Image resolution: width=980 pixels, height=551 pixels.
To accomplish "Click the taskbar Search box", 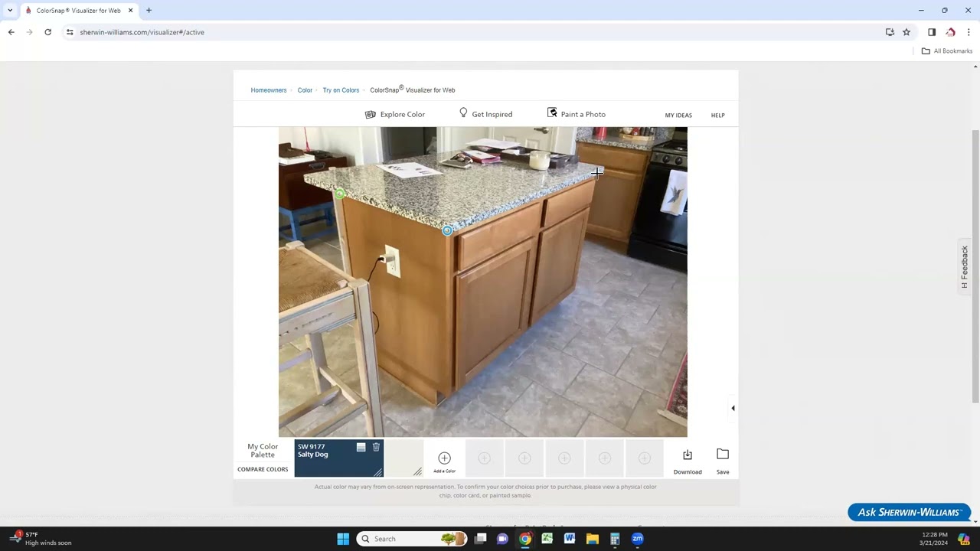I will (412, 539).
